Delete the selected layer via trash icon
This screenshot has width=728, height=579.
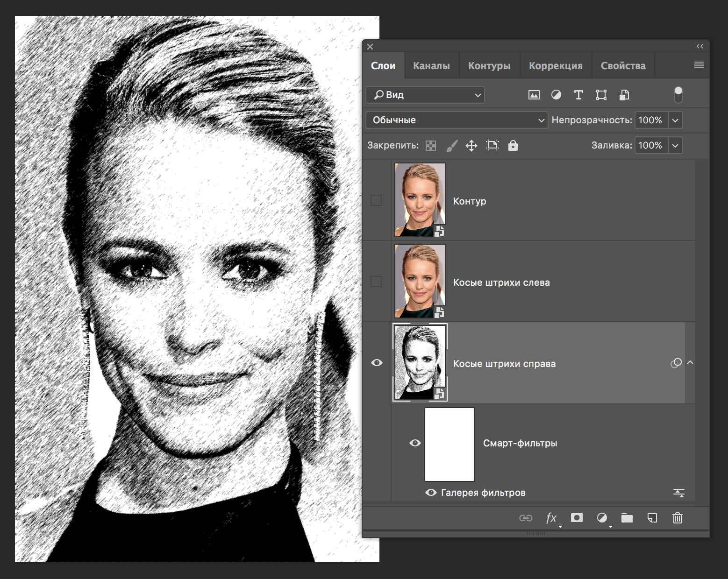(677, 518)
